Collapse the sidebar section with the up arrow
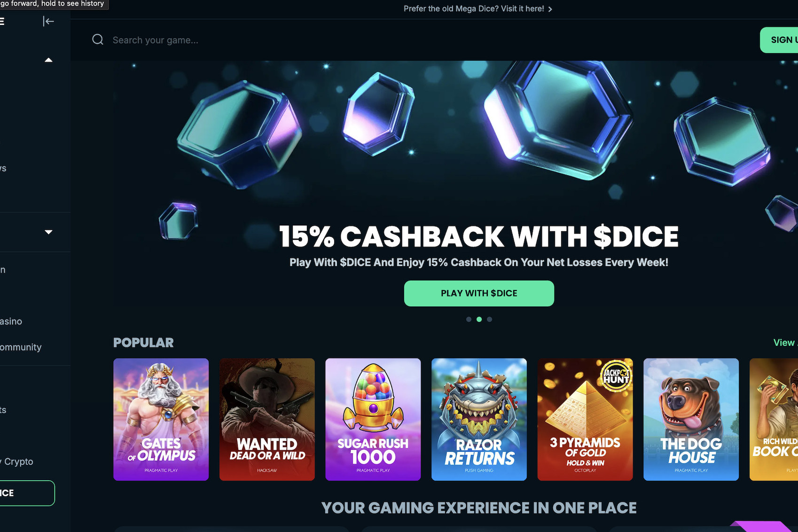 [x=48, y=60]
